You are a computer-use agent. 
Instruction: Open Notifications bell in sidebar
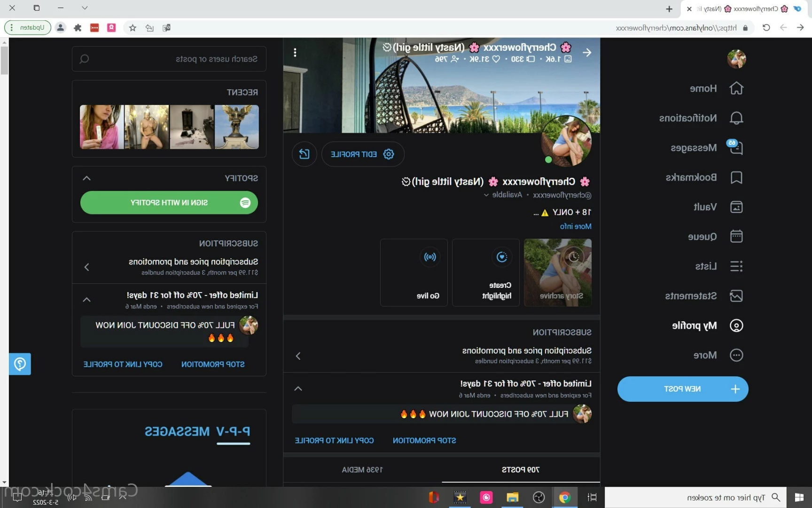click(701, 118)
